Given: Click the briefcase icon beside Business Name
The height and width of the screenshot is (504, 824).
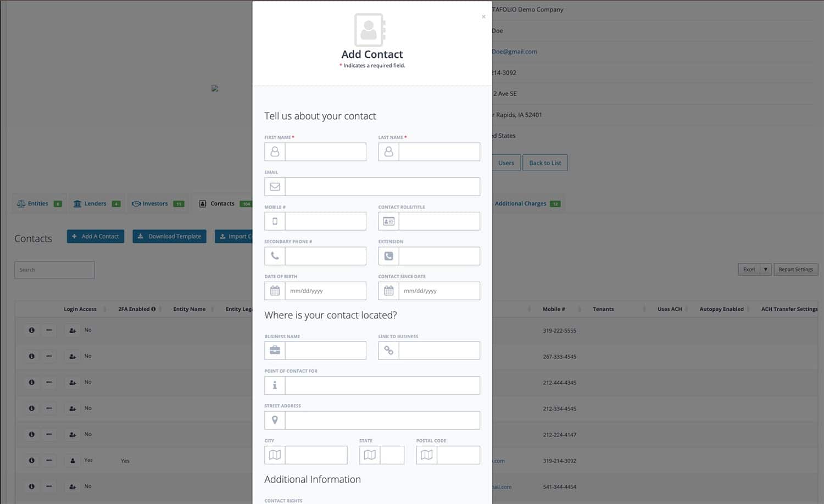Looking at the screenshot, I should (275, 350).
